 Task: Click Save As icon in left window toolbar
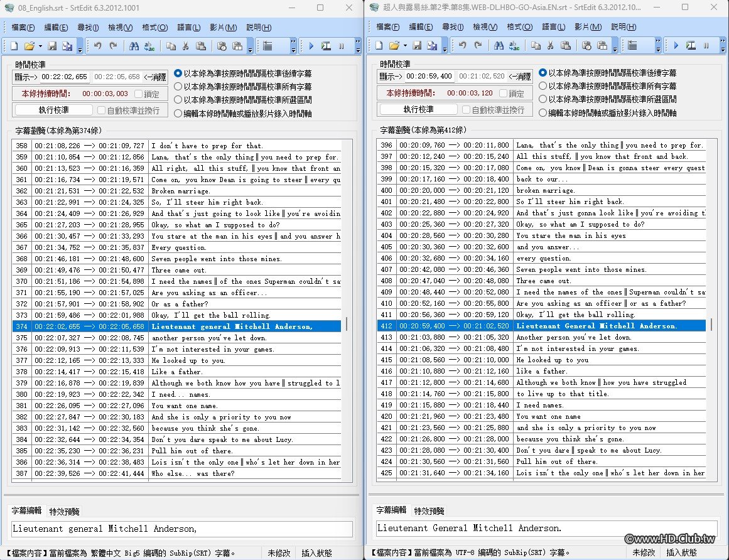67,46
